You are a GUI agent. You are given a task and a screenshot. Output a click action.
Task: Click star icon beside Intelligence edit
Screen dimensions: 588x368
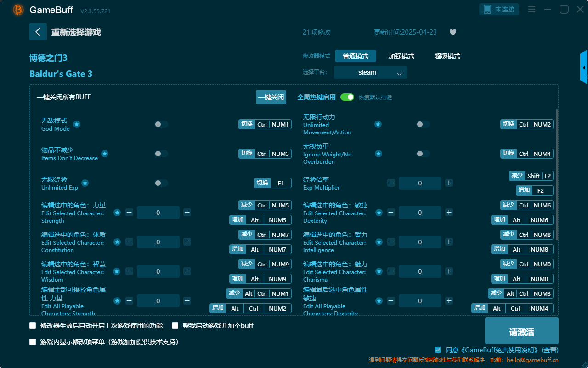[x=379, y=242]
